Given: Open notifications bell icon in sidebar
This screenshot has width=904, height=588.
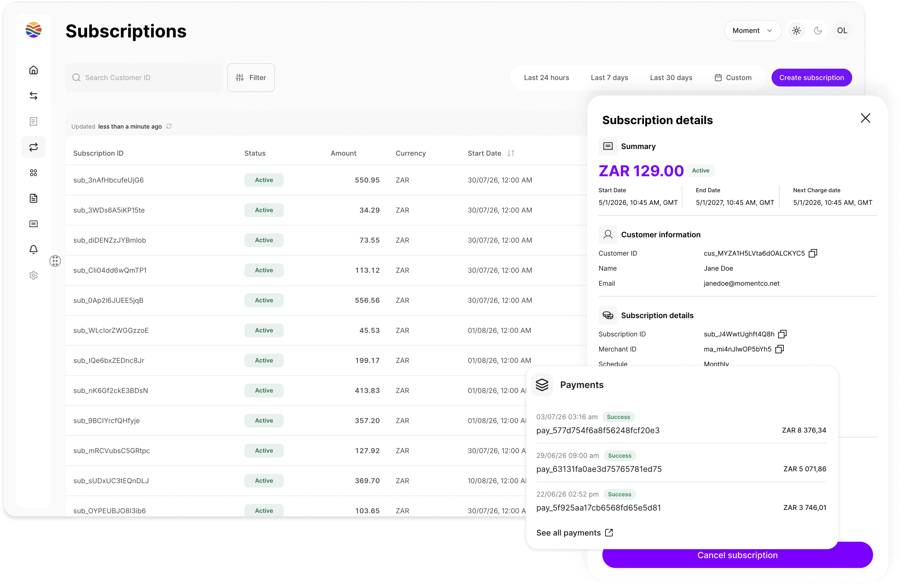Looking at the screenshot, I should (x=33, y=249).
